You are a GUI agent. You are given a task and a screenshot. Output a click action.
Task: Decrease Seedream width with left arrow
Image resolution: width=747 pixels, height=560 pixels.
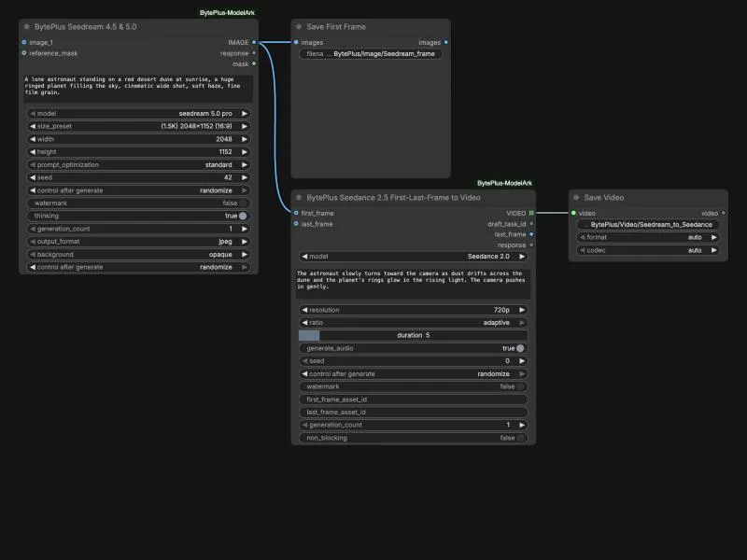tap(33, 139)
